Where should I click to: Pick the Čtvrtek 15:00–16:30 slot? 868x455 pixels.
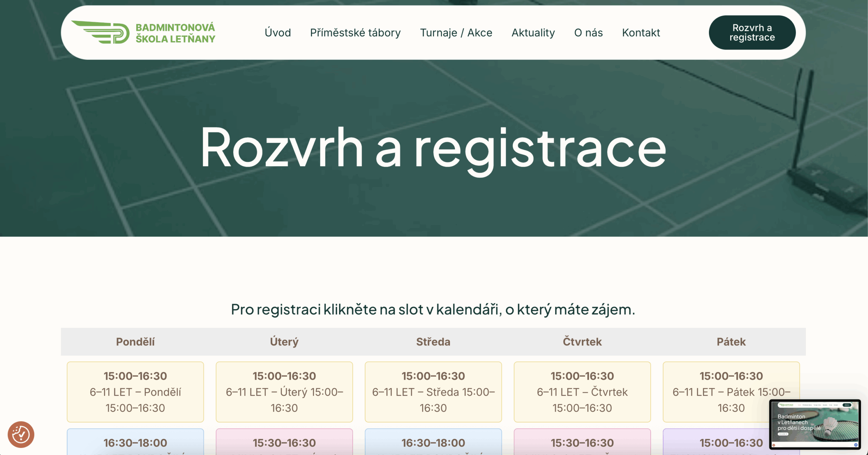[x=582, y=392]
